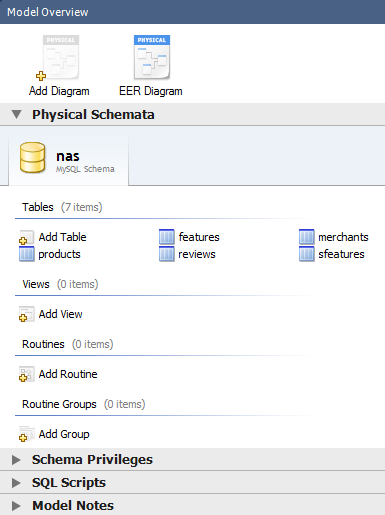Click the reviews table name
Image resolution: width=385 pixels, height=515 pixels.
197,254
